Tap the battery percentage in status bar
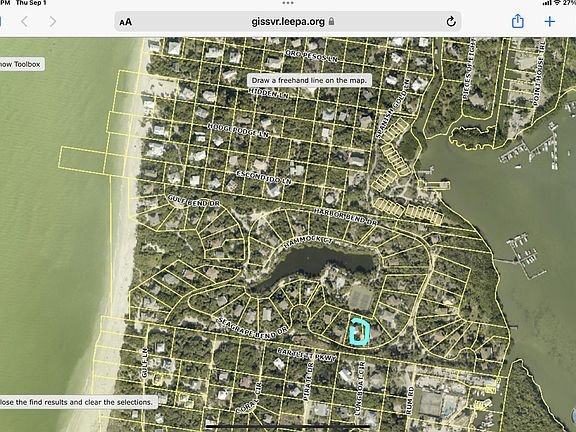Image resolution: width=576 pixels, height=432 pixels. (570, 3)
